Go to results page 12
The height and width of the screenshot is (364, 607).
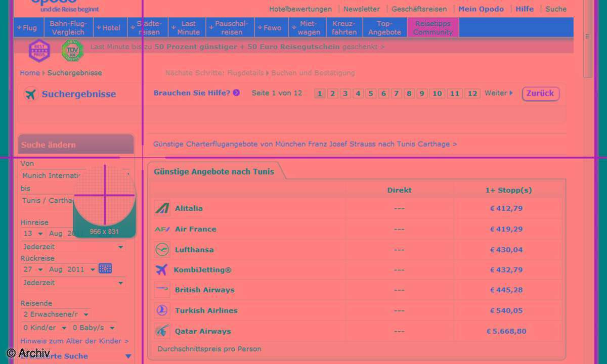[472, 94]
